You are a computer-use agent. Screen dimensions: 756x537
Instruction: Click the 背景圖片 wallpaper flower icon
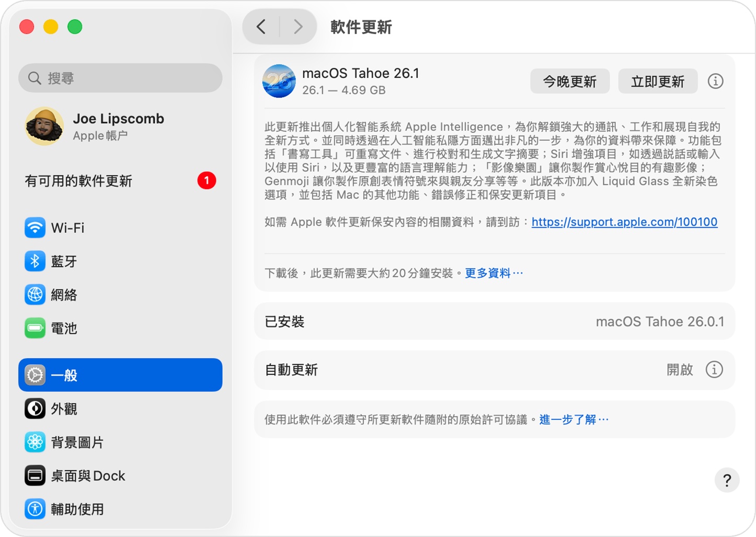(35, 442)
